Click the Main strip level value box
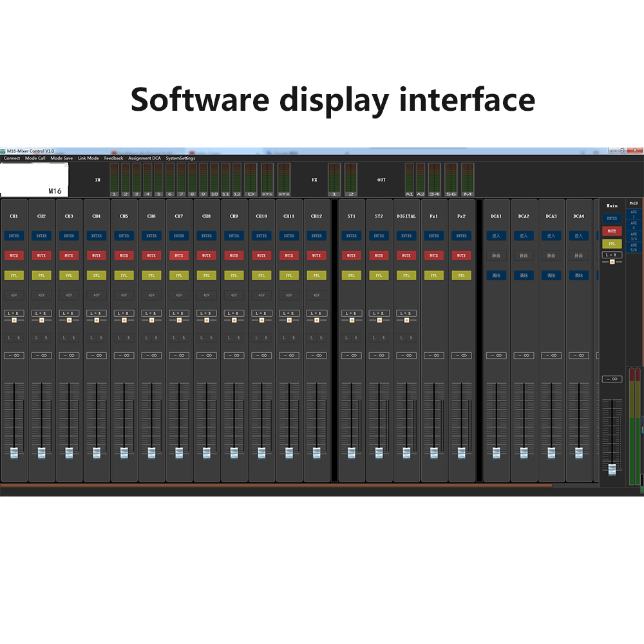This screenshot has height=644, width=644. 612,379
